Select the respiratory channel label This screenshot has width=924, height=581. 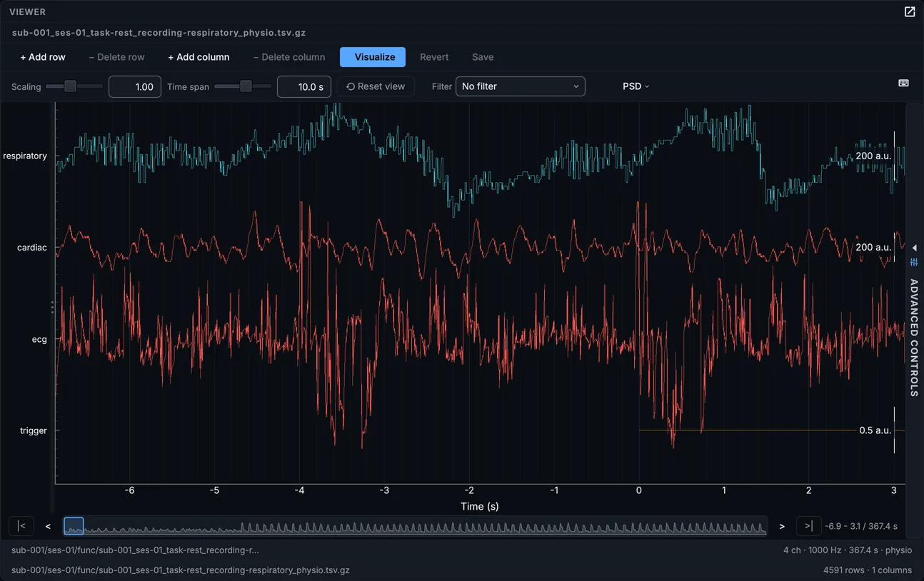point(25,156)
